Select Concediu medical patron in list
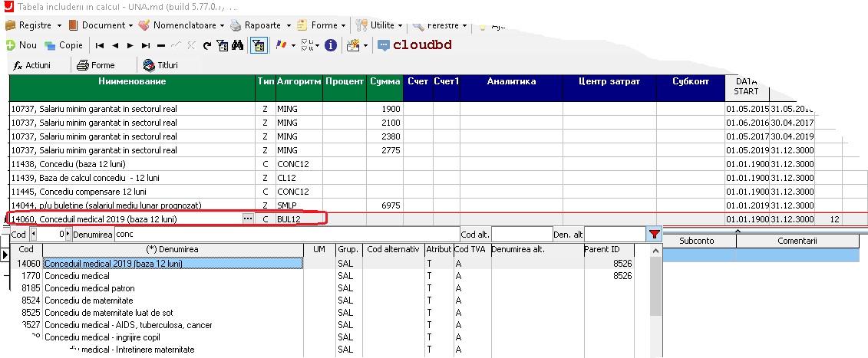 [x=173, y=288]
